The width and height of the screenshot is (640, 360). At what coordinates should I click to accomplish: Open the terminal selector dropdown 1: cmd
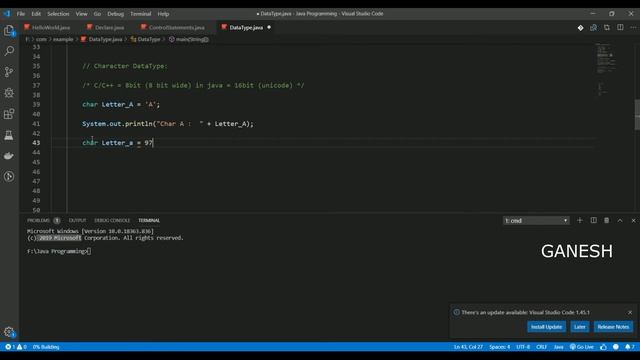click(536, 220)
